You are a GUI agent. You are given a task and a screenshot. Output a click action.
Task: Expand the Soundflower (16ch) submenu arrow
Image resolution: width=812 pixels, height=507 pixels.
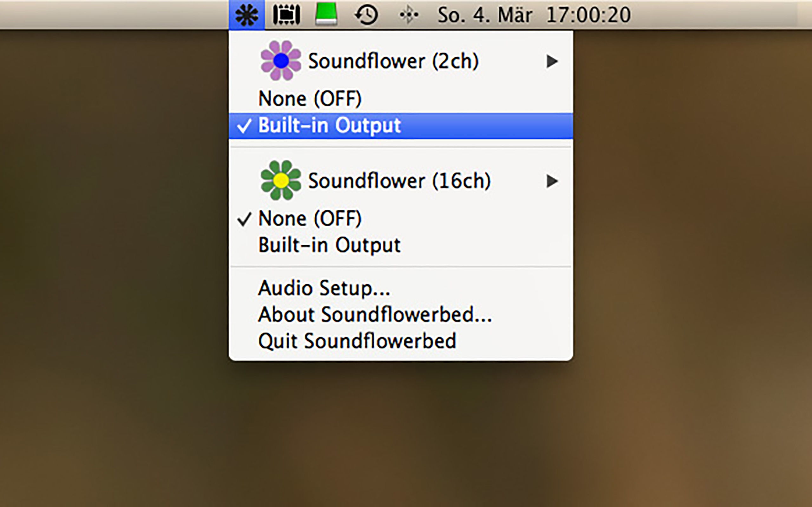[x=552, y=181]
